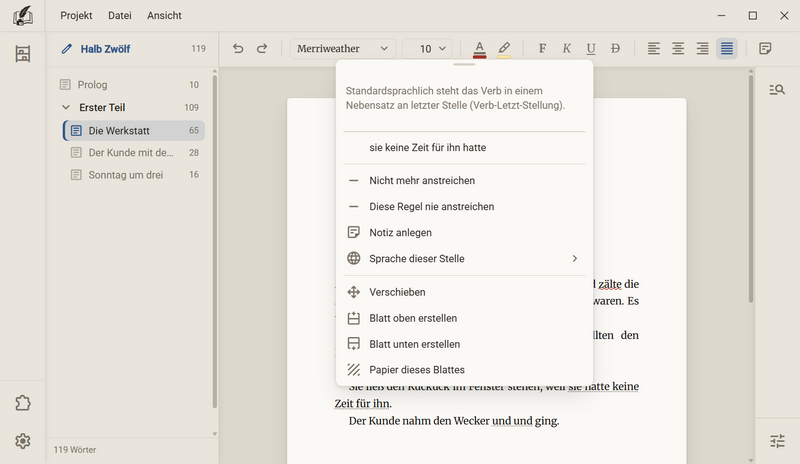Click the highlighter color icon
800x464 pixels.
504,49
